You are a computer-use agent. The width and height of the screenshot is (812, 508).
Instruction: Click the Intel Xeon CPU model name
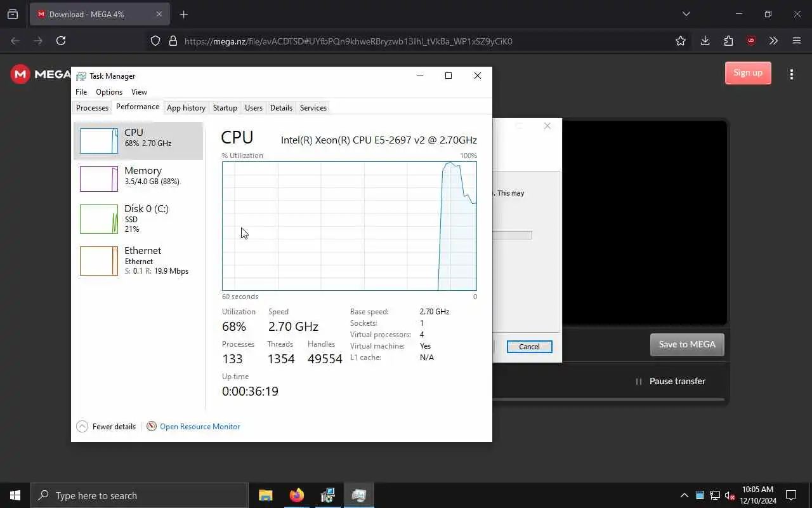(x=379, y=140)
